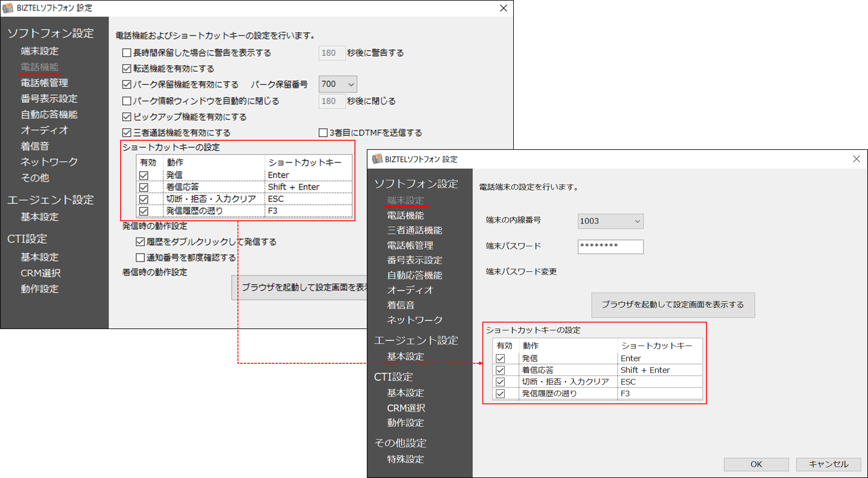Click the BIZTEL icon in back window title
The image size is (868, 478).
7,8
